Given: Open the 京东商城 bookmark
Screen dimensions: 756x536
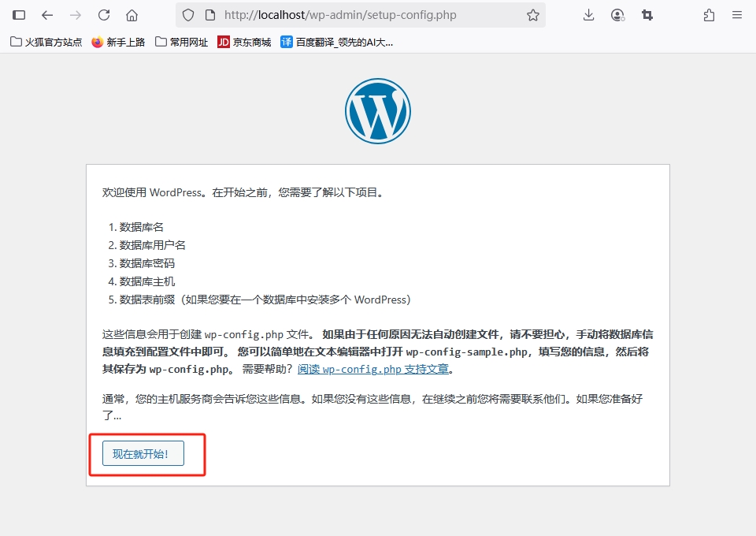Looking at the screenshot, I should 244,42.
